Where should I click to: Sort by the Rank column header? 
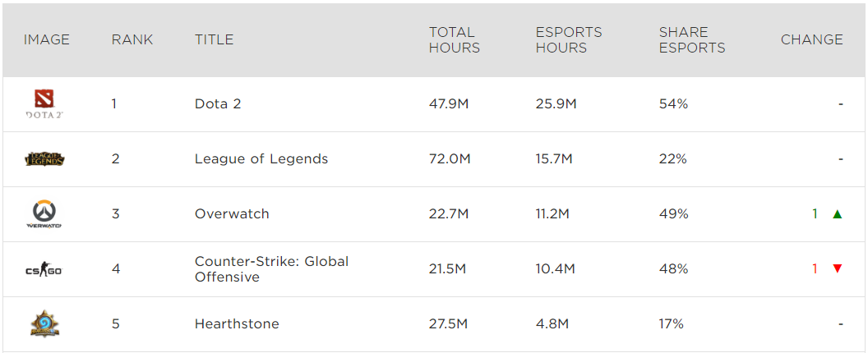(132, 39)
